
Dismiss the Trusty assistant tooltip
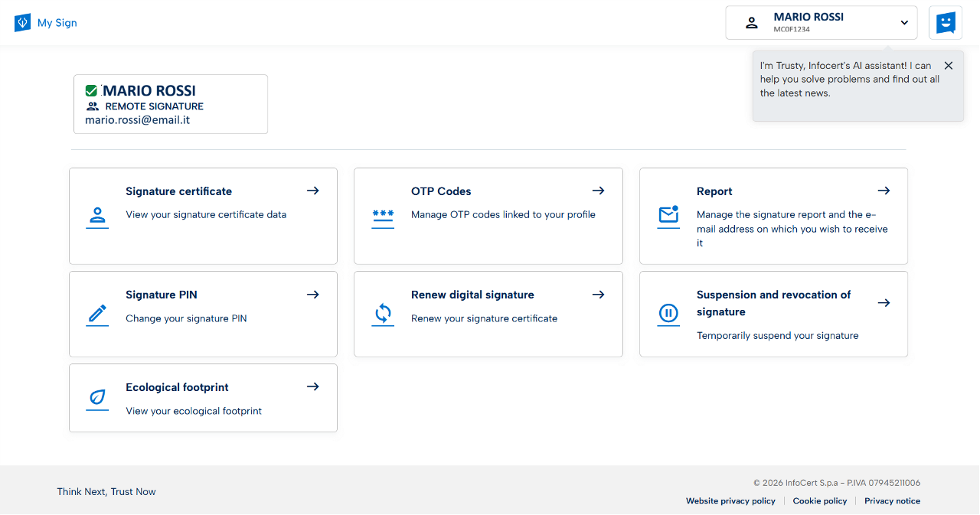pos(948,66)
